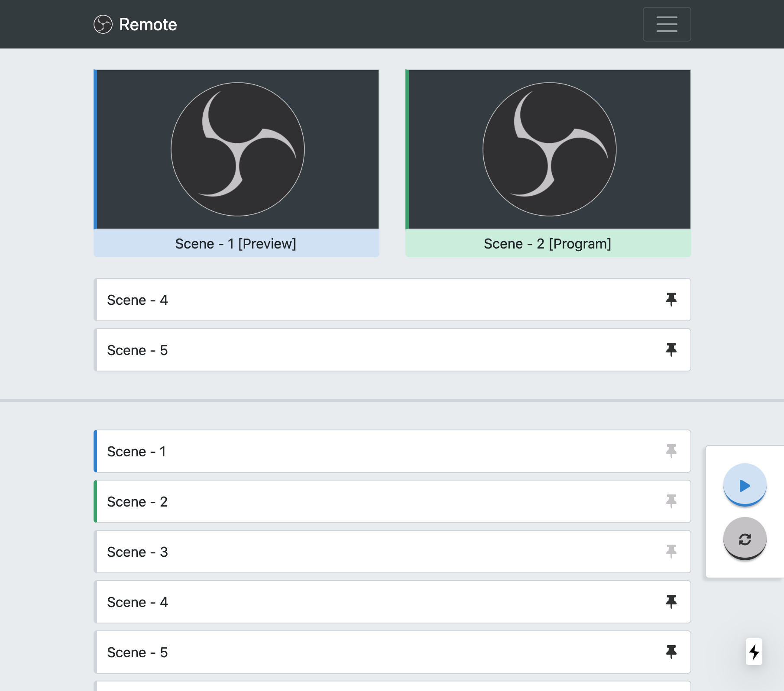Pin Scene - 4 in the top list

pyautogui.click(x=672, y=300)
